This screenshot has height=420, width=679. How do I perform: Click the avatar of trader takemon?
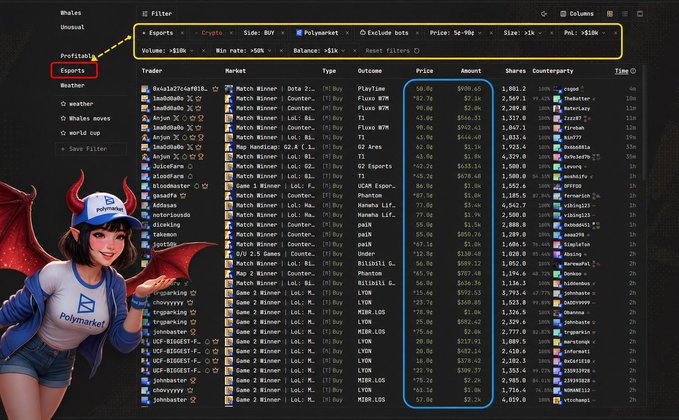click(x=146, y=235)
